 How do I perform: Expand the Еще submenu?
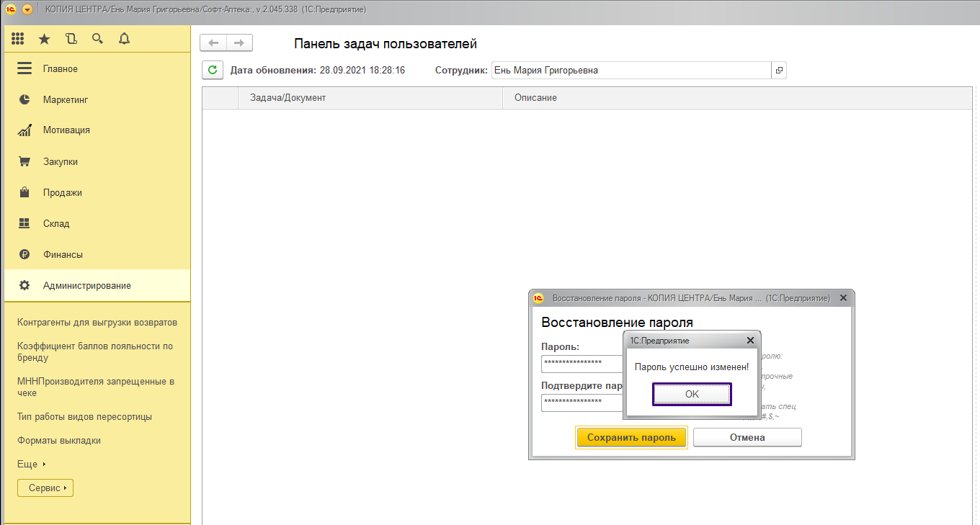tap(31, 465)
